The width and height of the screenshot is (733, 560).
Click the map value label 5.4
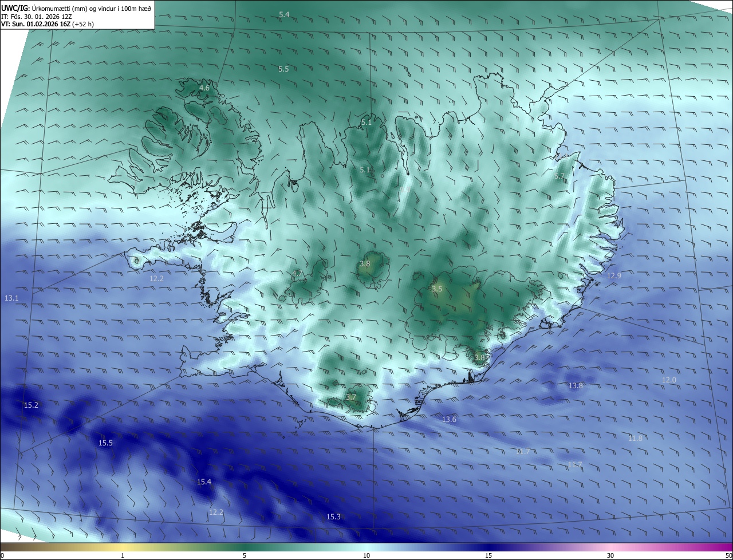(284, 14)
